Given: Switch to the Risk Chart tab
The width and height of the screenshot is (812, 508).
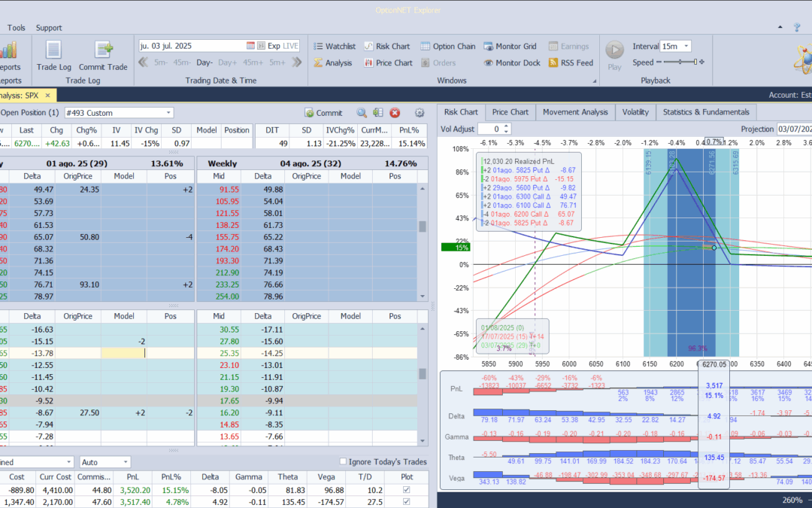Looking at the screenshot, I should (461, 112).
